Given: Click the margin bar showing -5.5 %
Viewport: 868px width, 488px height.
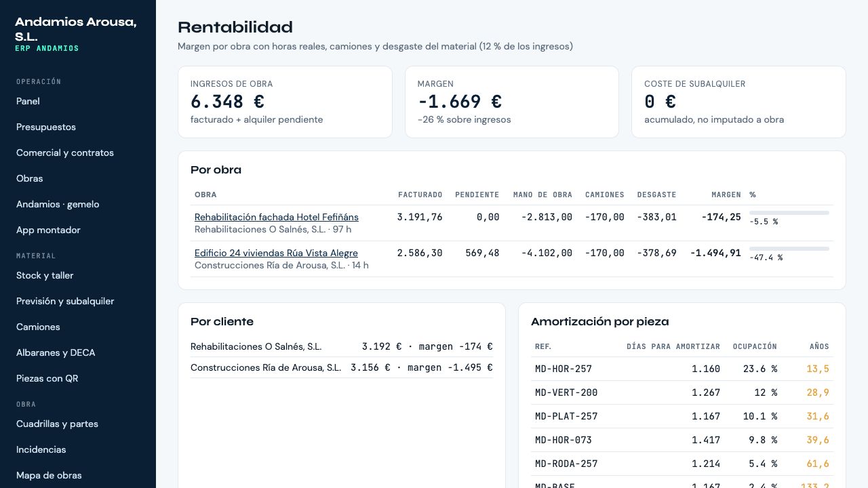Looking at the screenshot, I should pyautogui.click(x=789, y=213).
